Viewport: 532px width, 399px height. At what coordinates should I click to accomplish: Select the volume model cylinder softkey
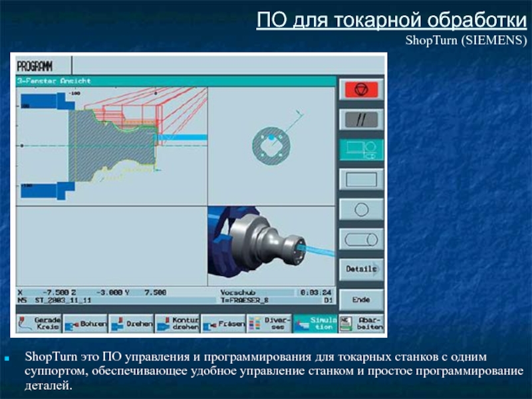pyautogui.click(x=361, y=239)
